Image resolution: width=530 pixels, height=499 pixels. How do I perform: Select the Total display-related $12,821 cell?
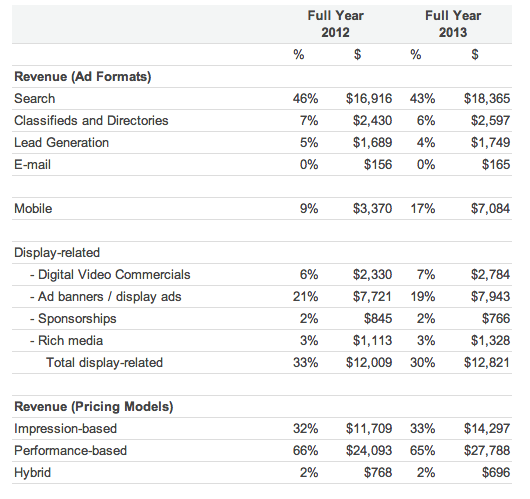pyautogui.click(x=487, y=362)
